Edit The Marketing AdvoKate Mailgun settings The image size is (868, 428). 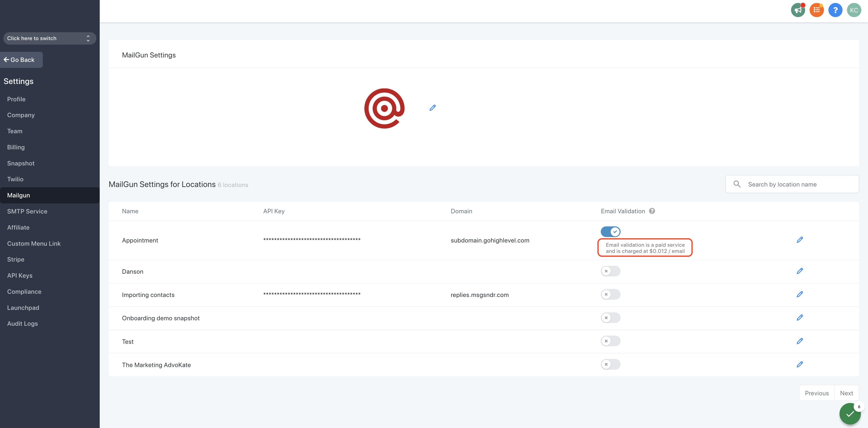tap(800, 365)
